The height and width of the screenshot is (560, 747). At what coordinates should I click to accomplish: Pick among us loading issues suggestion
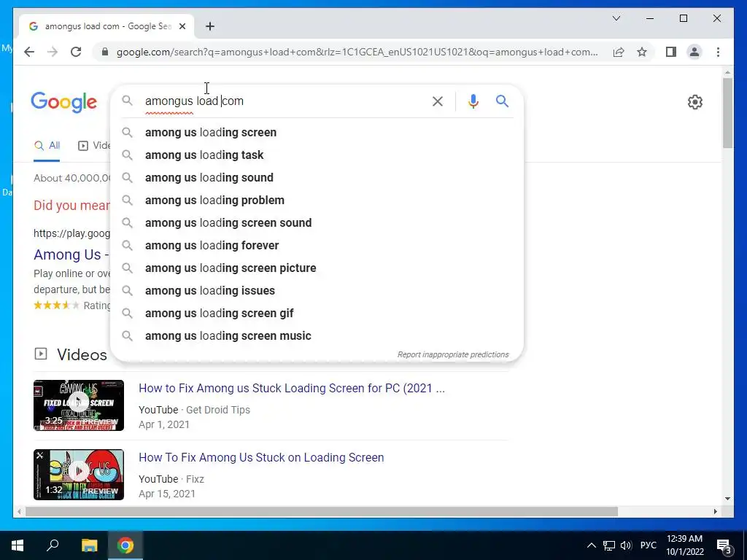[x=317, y=290]
